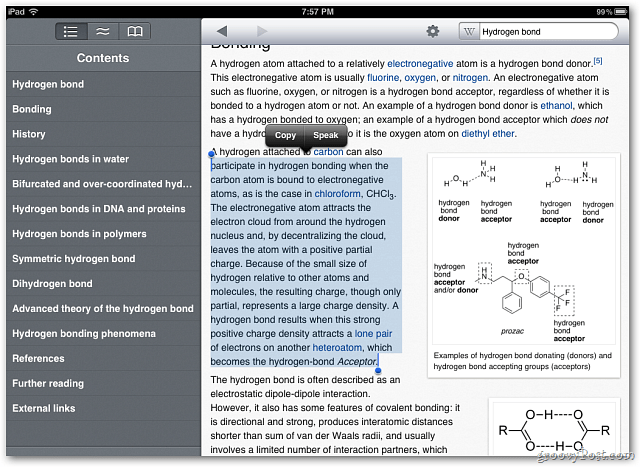
Task: Open the lone pair link
Action: click(373, 334)
